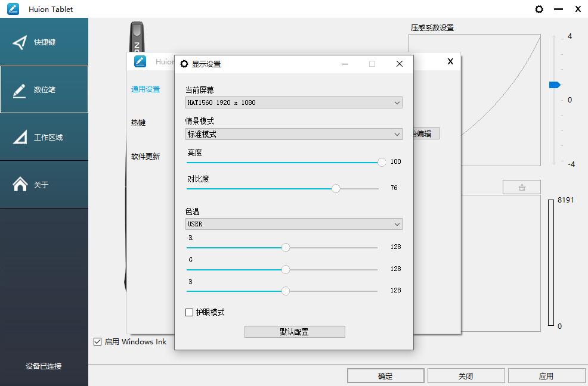Enable the 护眼模式 eye protection checkbox

188,312
